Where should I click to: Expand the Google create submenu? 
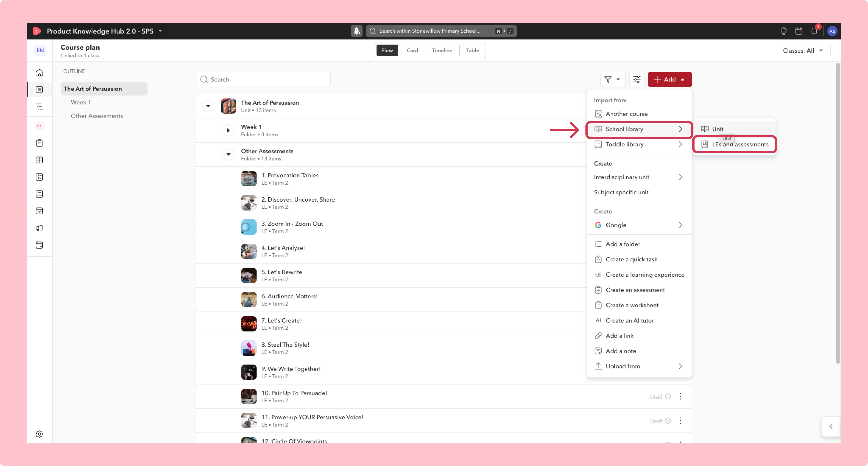(x=639, y=225)
